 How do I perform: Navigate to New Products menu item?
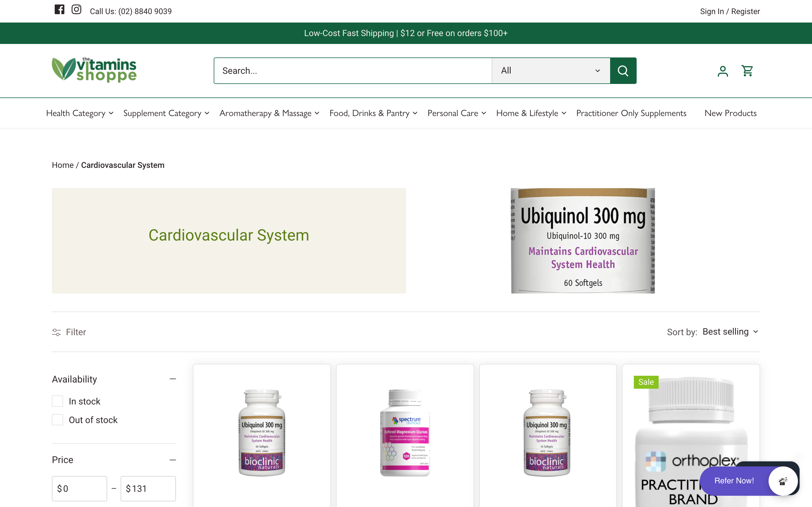coord(731,113)
